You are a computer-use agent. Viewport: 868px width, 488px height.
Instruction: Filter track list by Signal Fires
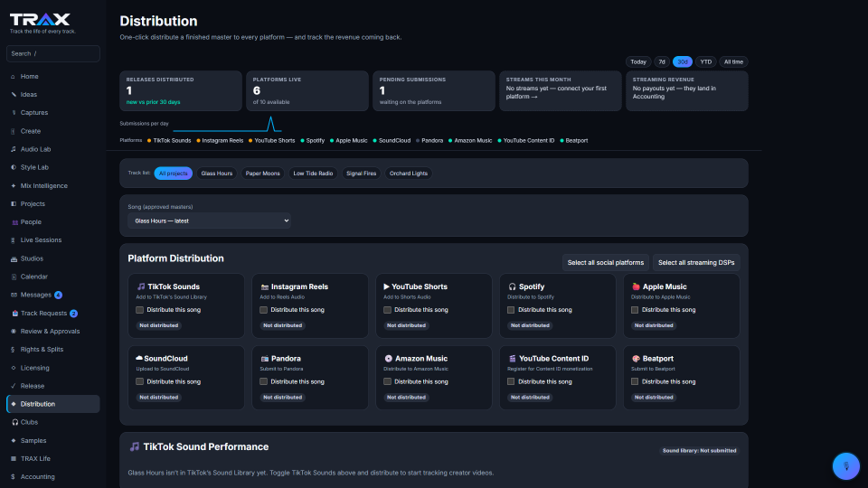tap(361, 174)
